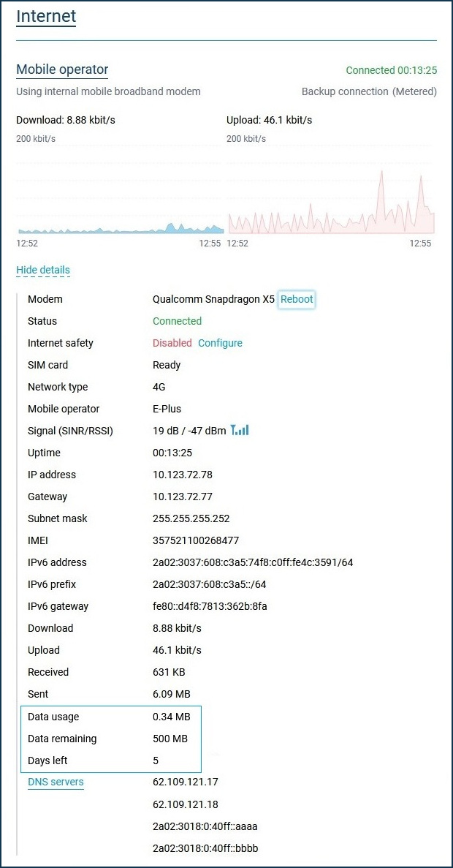Screen dimensions: 453x868
Task: Collapse the section via Hide details
Action: click(x=43, y=270)
